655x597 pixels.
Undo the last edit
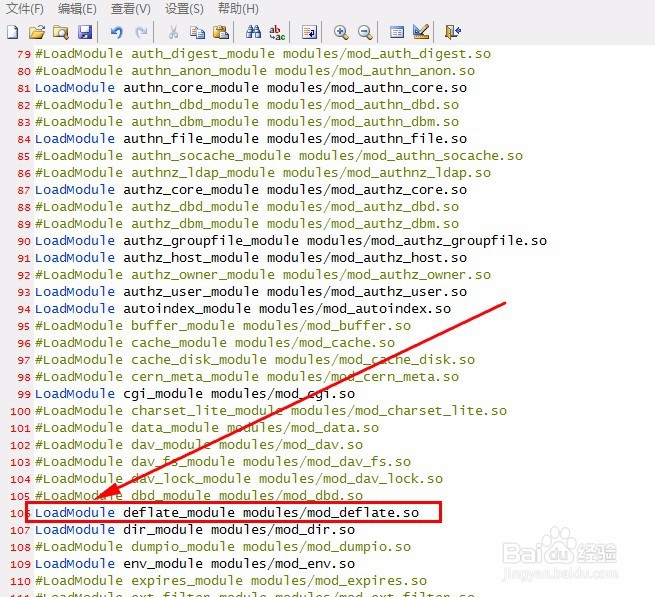(x=117, y=32)
